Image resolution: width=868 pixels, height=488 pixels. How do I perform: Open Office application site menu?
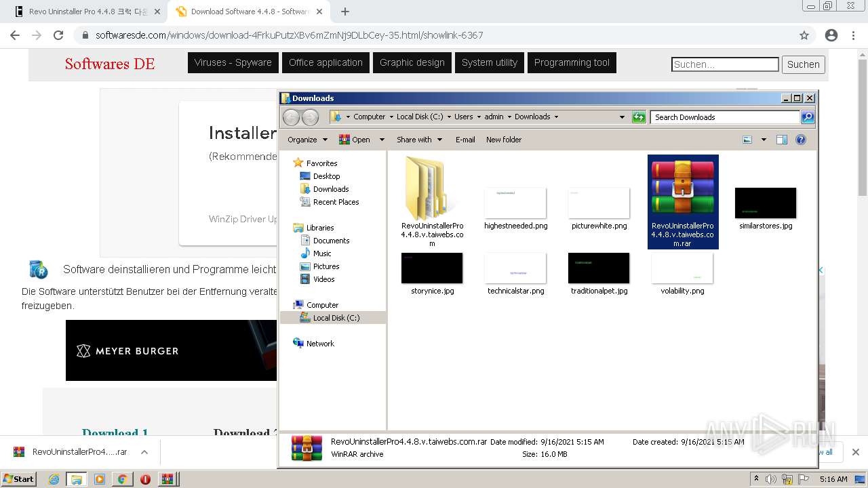[325, 62]
